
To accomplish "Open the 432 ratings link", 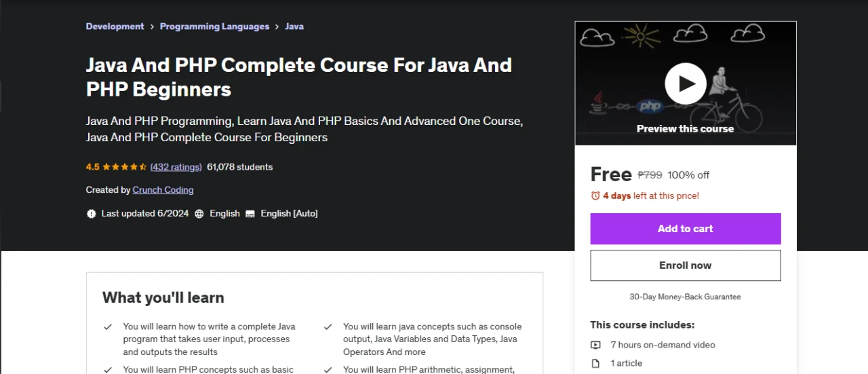I will pyautogui.click(x=176, y=167).
